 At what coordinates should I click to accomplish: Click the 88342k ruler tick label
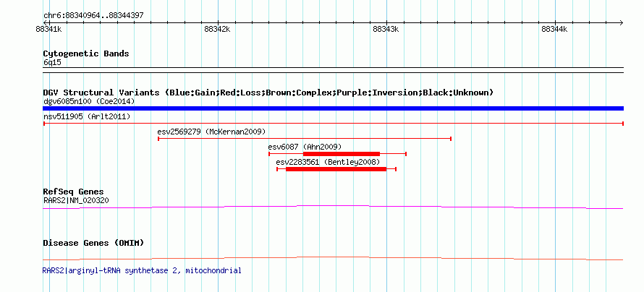217,29
